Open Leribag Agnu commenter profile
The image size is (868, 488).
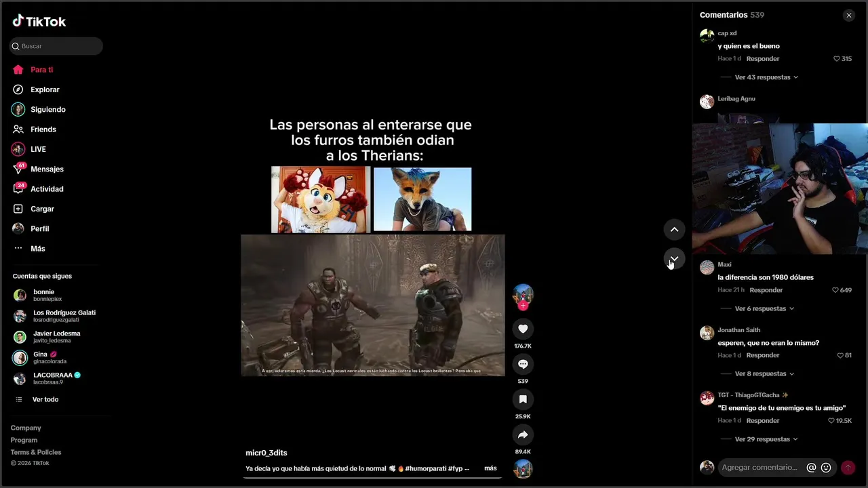(x=736, y=99)
